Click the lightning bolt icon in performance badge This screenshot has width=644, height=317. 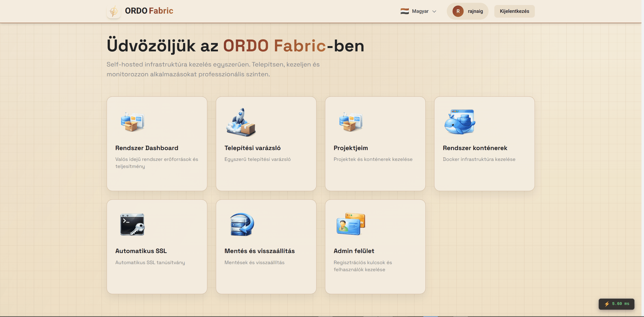[x=608, y=304]
